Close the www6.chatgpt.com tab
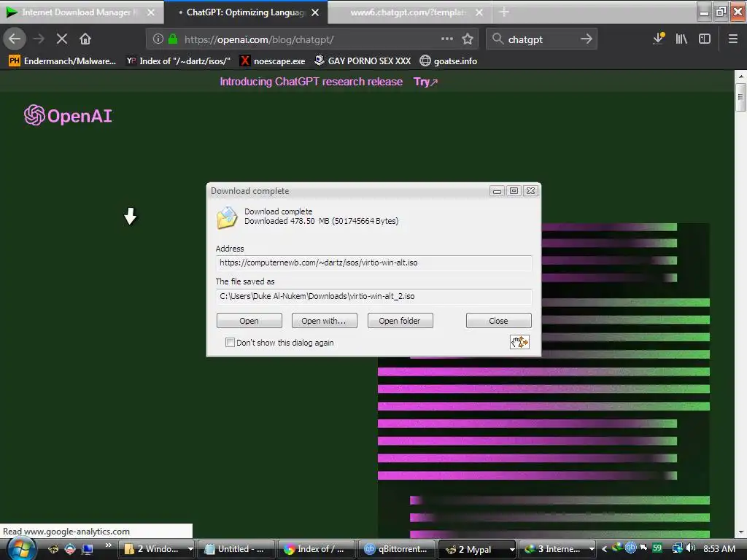The height and width of the screenshot is (560, 747). (479, 12)
